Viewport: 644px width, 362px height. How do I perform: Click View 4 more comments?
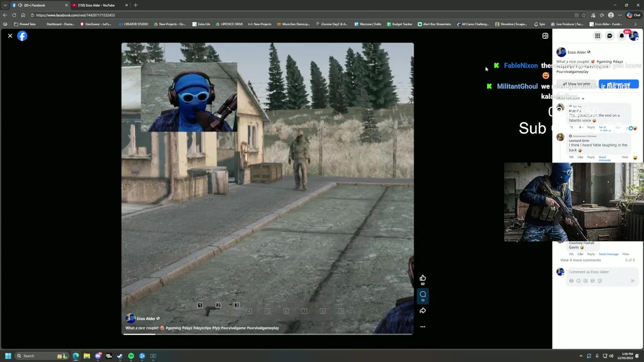coord(581,260)
